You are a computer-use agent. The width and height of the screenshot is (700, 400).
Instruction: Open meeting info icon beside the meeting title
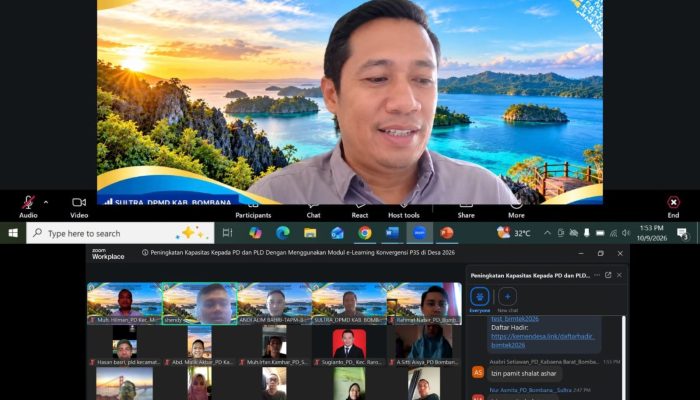(x=145, y=252)
